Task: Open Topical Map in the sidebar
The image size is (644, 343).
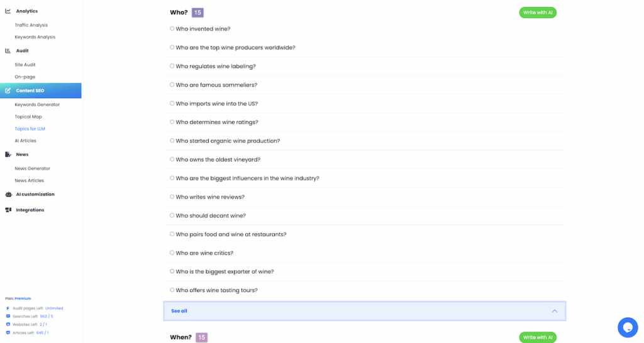Action: [28, 117]
